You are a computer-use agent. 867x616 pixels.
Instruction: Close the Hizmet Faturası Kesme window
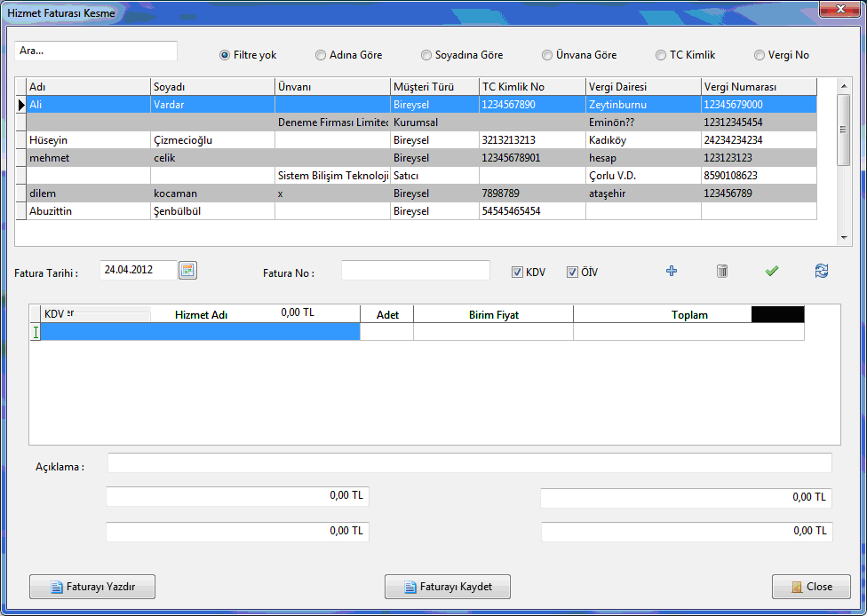839,9
